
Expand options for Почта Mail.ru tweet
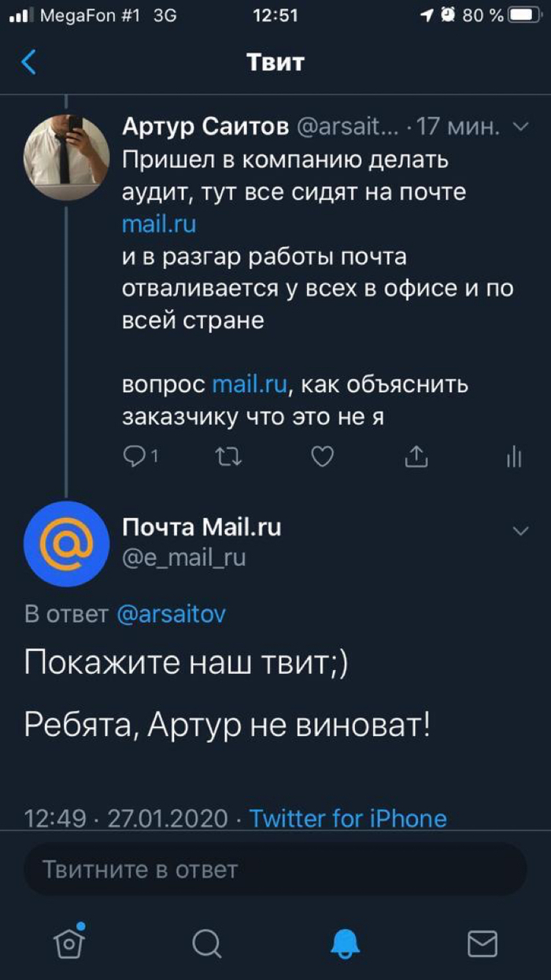[x=520, y=531]
